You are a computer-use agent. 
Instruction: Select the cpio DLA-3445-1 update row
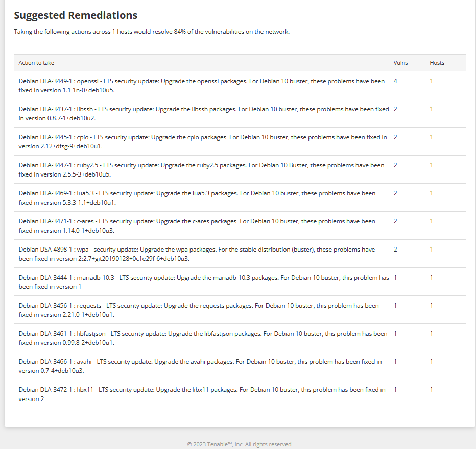[240, 141]
